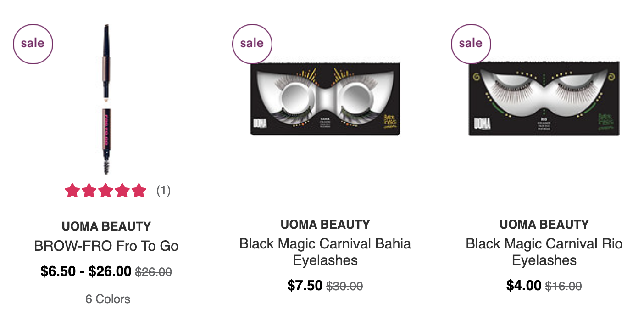Open the (1) review count
Screen dimensions: 644x316
coord(163,191)
